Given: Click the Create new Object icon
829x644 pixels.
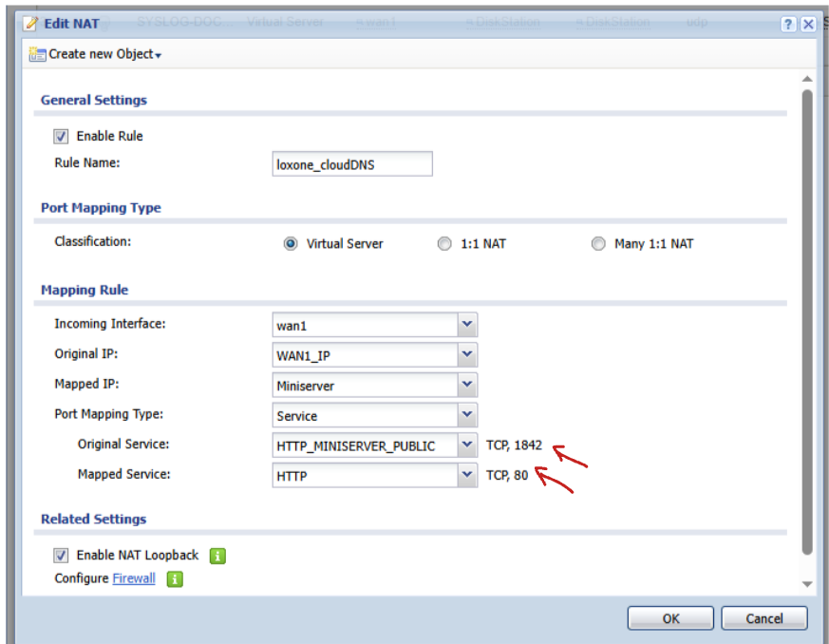Looking at the screenshot, I should (37, 54).
